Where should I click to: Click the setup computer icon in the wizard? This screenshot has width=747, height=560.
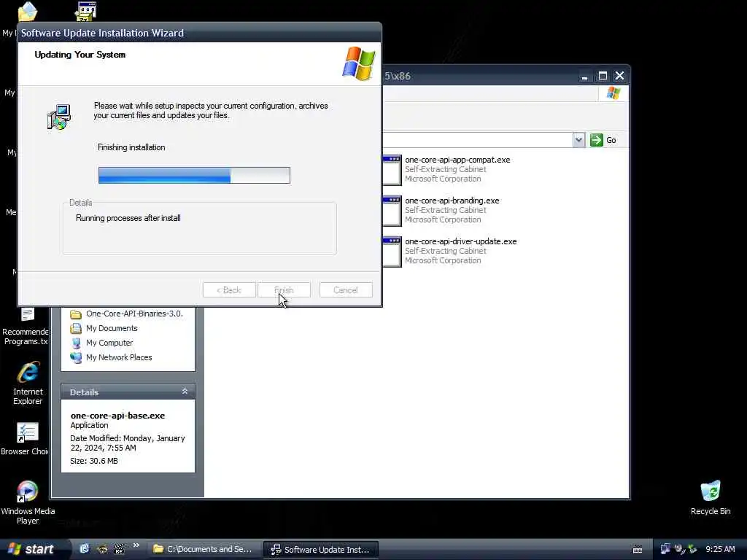coord(59,117)
